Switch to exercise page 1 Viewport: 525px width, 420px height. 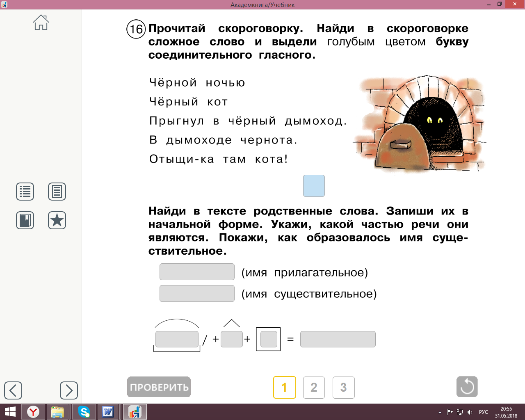[x=285, y=388]
